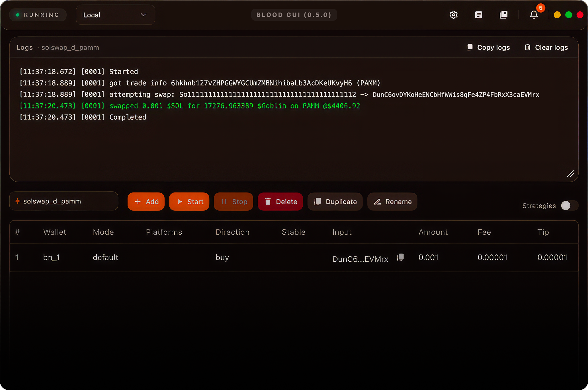
Task: Click the Wallet column header
Action: [55, 232]
